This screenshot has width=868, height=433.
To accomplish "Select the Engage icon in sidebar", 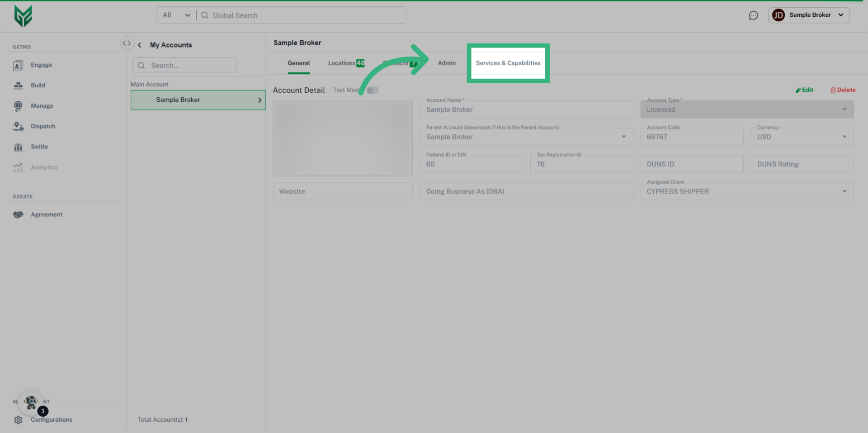I will (18, 65).
